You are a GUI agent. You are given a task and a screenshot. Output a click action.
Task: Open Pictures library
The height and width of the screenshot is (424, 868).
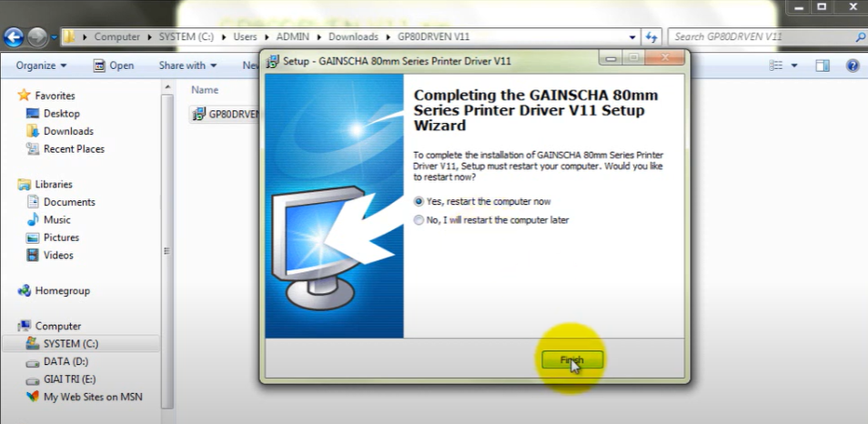tap(53, 237)
